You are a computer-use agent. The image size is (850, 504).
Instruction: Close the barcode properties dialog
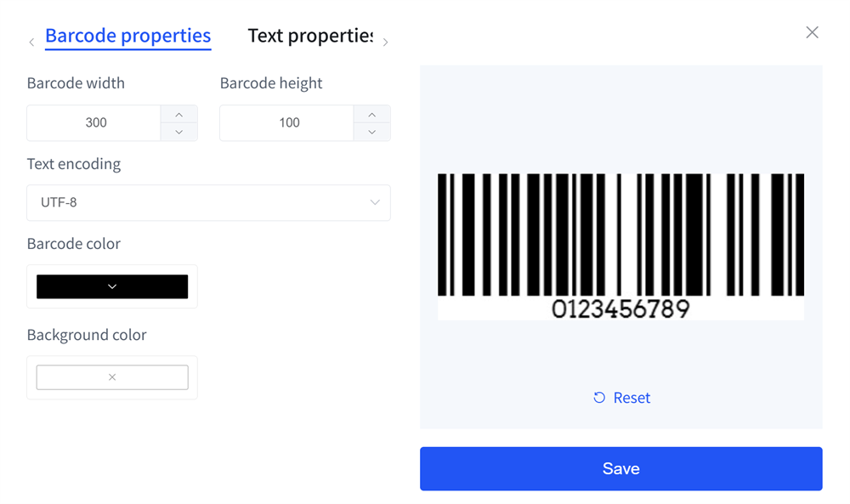point(812,31)
